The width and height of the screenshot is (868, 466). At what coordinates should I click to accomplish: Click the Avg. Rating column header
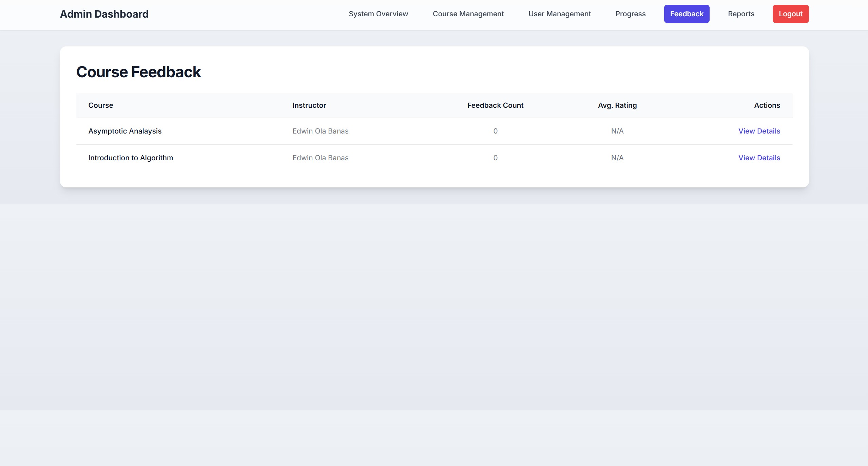tap(617, 105)
